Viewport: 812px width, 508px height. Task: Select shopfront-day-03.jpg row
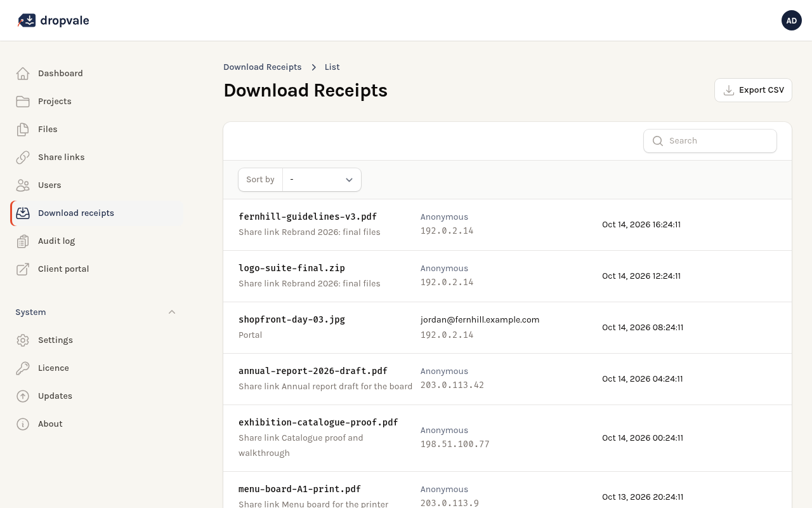click(x=507, y=328)
